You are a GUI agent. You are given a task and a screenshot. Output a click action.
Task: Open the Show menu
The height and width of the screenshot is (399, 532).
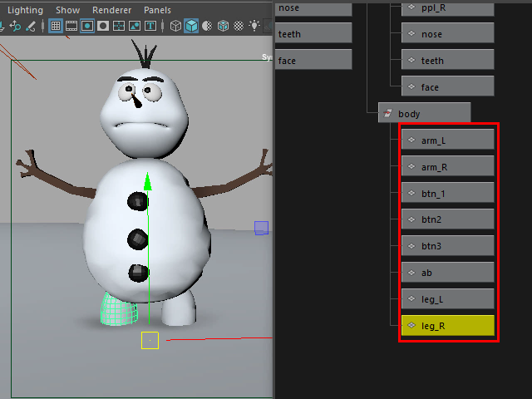point(68,10)
